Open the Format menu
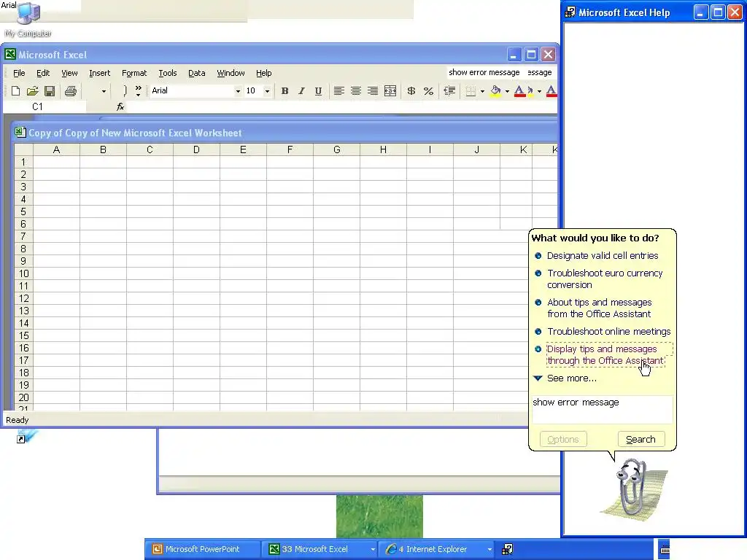 coord(134,73)
